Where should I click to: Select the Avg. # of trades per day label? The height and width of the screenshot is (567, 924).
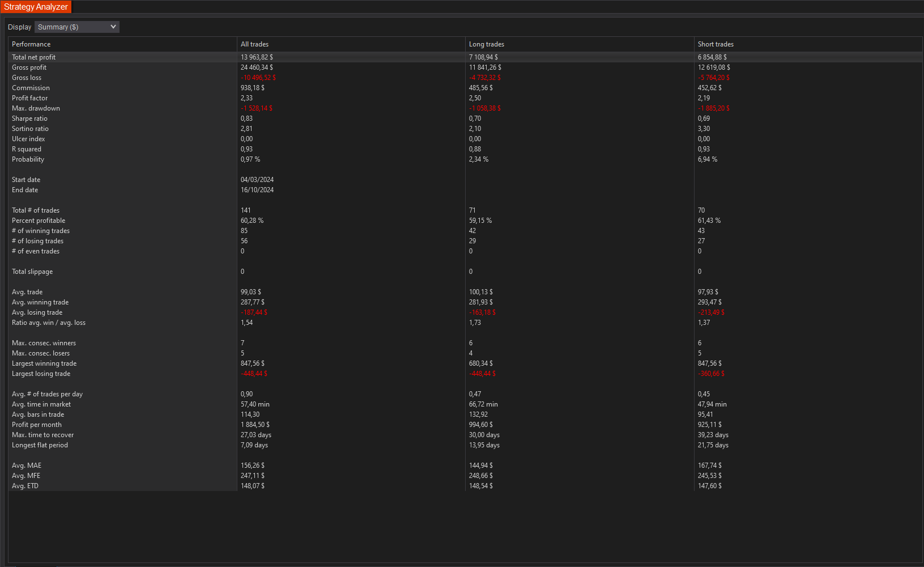click(x=47, y=394)
